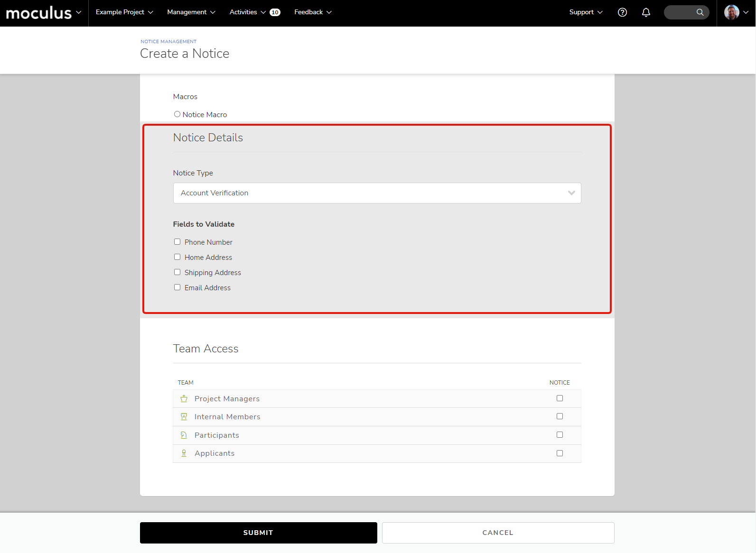Open the notifications bell

point(646,12)
